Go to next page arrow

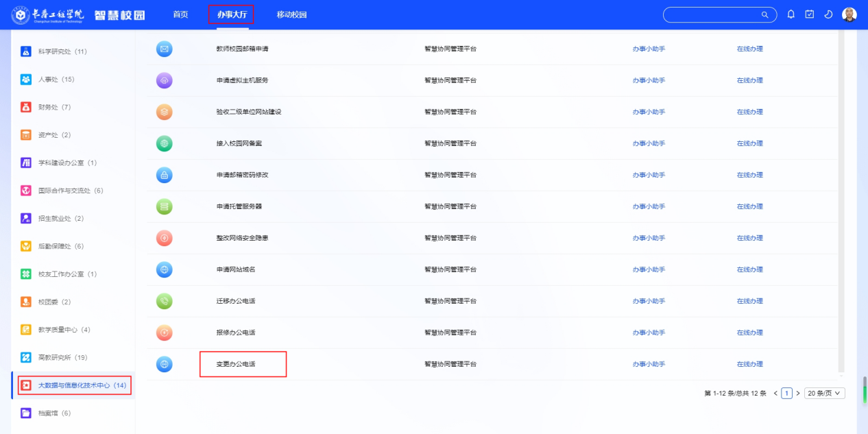tap(798, 393)
